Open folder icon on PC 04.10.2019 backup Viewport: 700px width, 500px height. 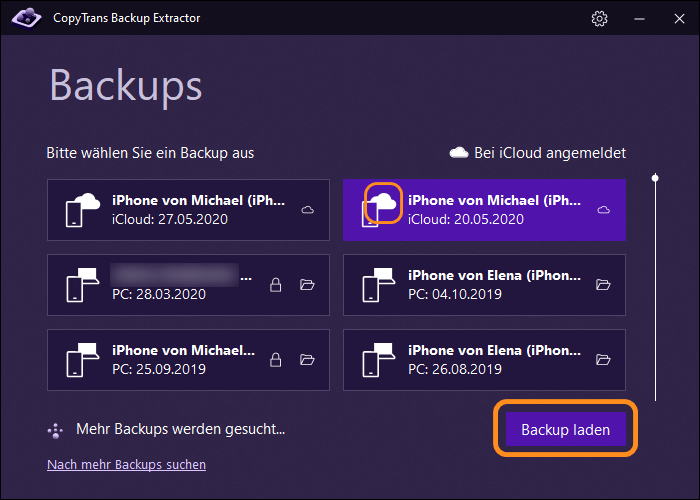tap(603, 284)
